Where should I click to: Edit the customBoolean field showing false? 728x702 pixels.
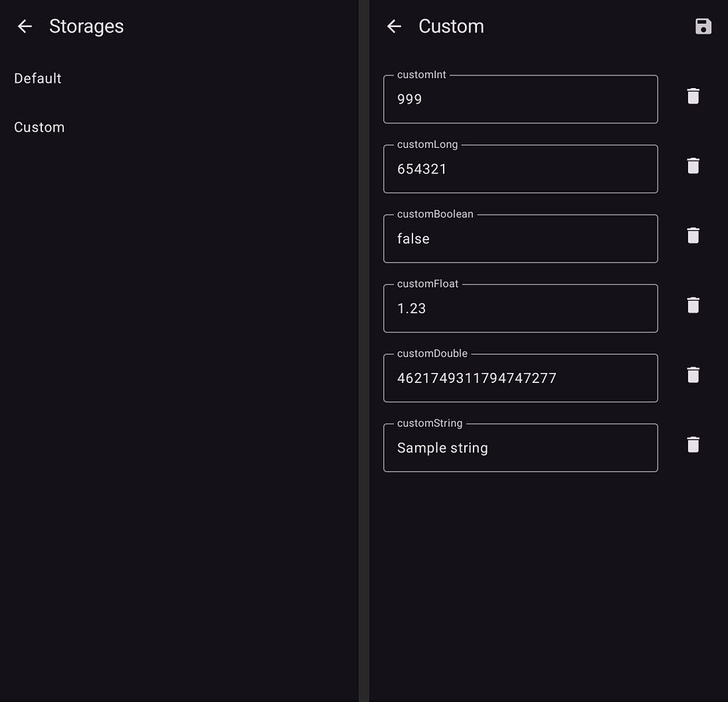pyautogui.click(x=520, y=238)
